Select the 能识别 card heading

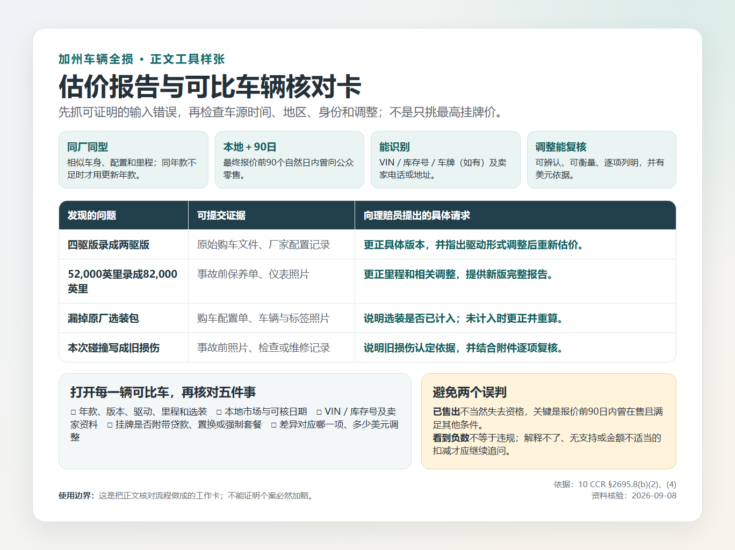click(395, 147)
